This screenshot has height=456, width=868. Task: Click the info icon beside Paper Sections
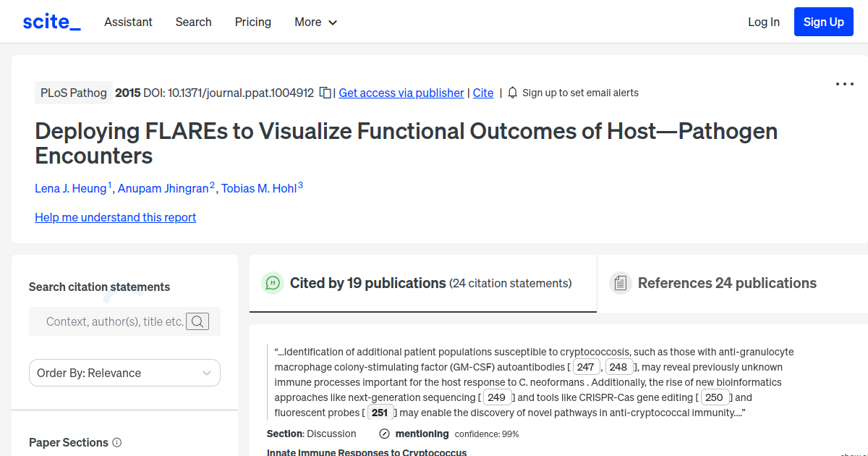(x=117, y=442)
